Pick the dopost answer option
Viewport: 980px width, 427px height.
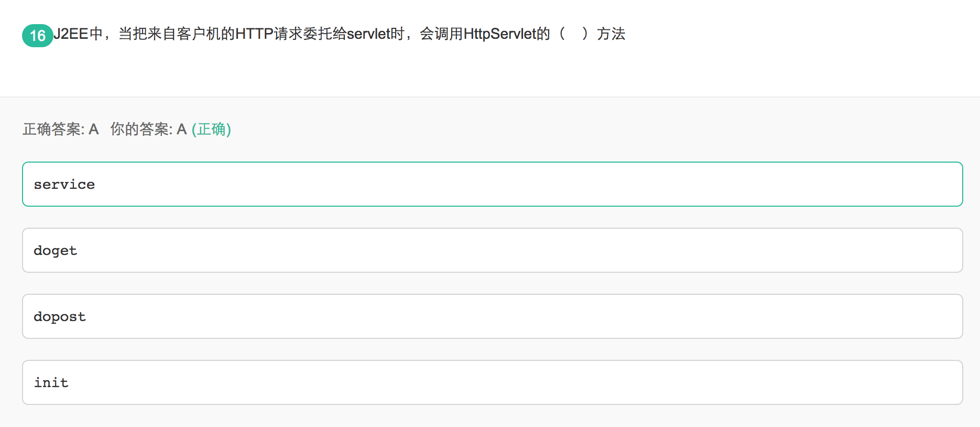(492, 316)
